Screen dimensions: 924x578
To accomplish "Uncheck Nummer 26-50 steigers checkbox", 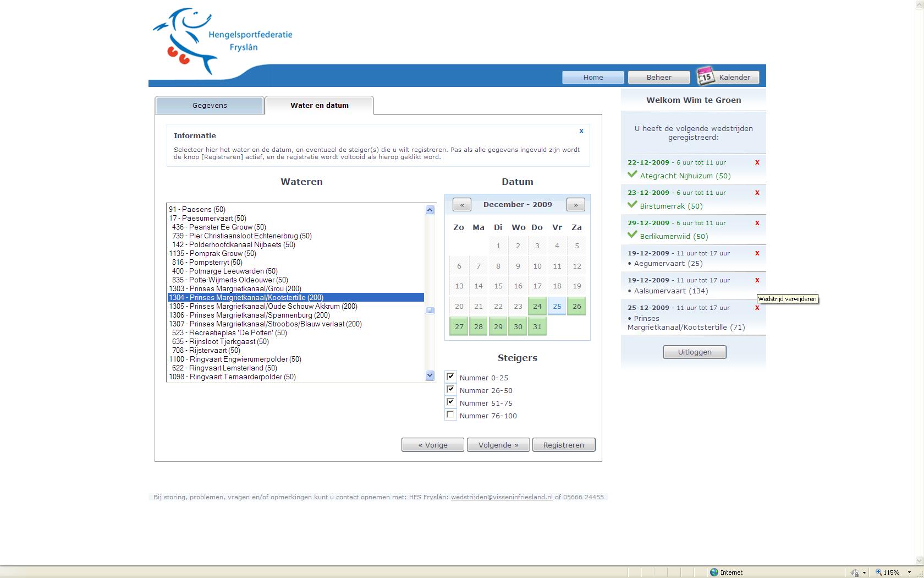I will (x=450, y=390).
